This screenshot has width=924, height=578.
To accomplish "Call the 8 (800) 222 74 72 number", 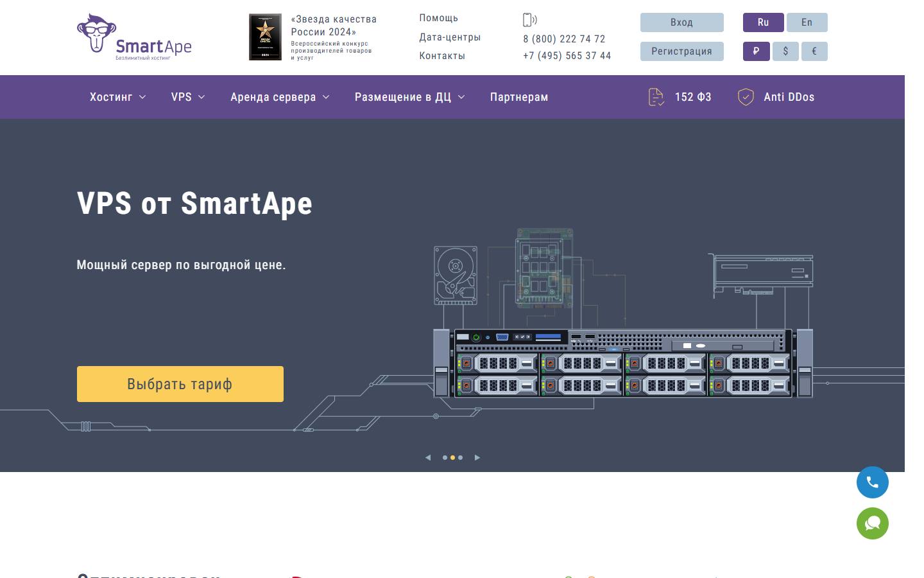I will click(564, 39).
